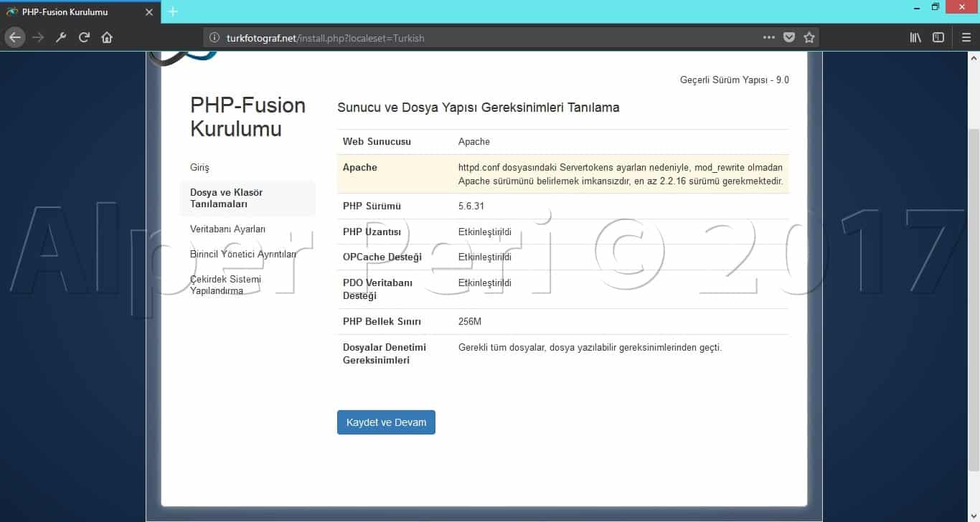Click the PHP Uzantısı label
Viewport: 980px width, 522px height.
coord(372,232)
